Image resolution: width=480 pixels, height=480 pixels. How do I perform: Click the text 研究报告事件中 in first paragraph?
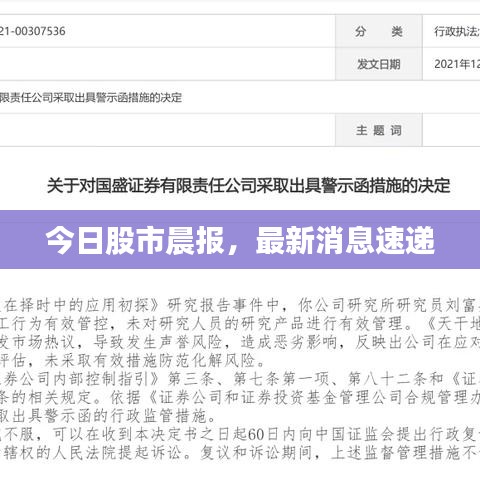(x=223, y=305)
